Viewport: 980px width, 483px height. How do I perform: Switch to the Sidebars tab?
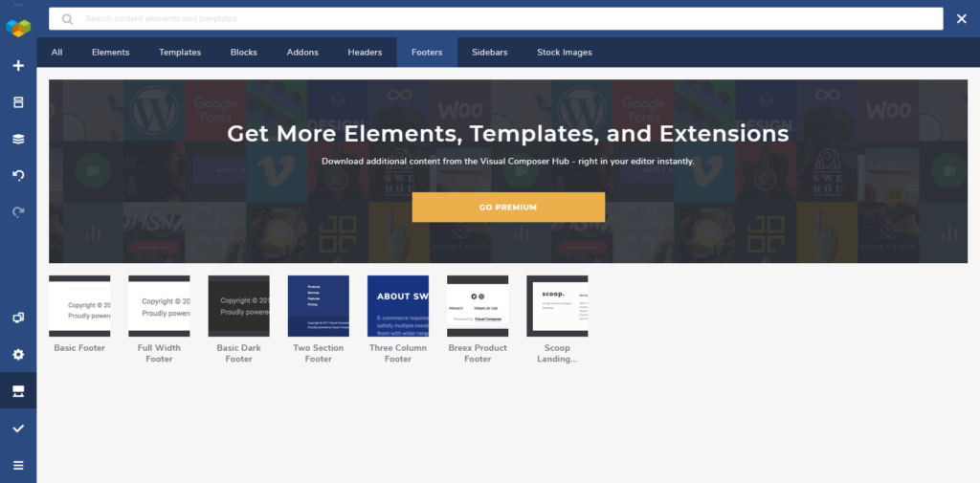pos(490,53)
